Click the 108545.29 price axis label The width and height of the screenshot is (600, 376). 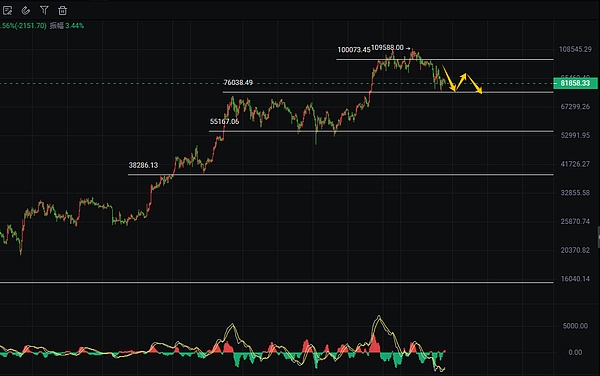point(575,49)
